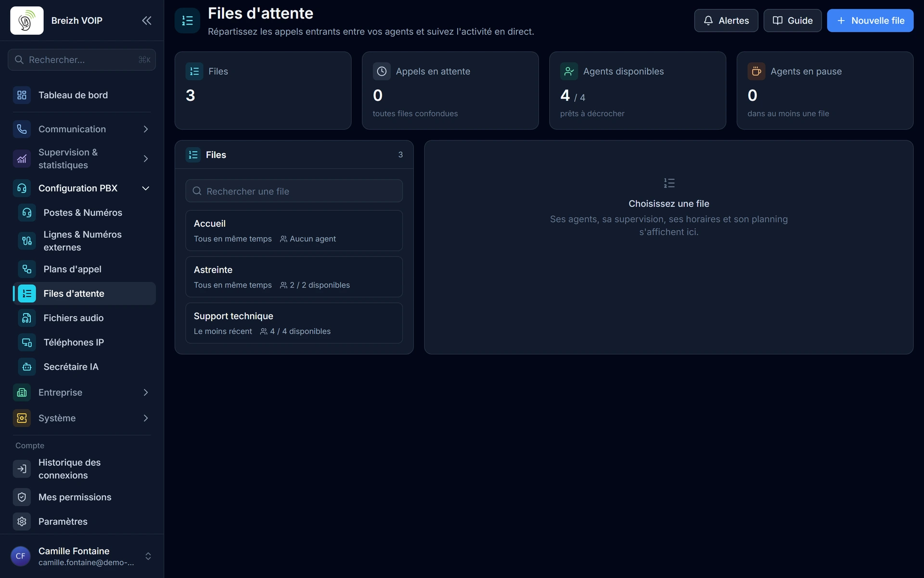Click the Fichiers audio file icon

click(27, 318)
